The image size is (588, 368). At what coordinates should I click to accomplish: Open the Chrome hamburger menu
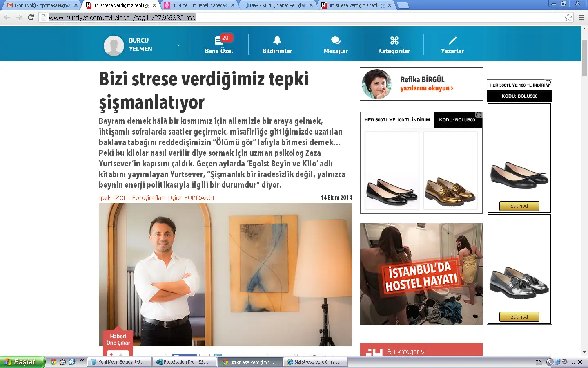pyautogui.click(x=581, y=17)
